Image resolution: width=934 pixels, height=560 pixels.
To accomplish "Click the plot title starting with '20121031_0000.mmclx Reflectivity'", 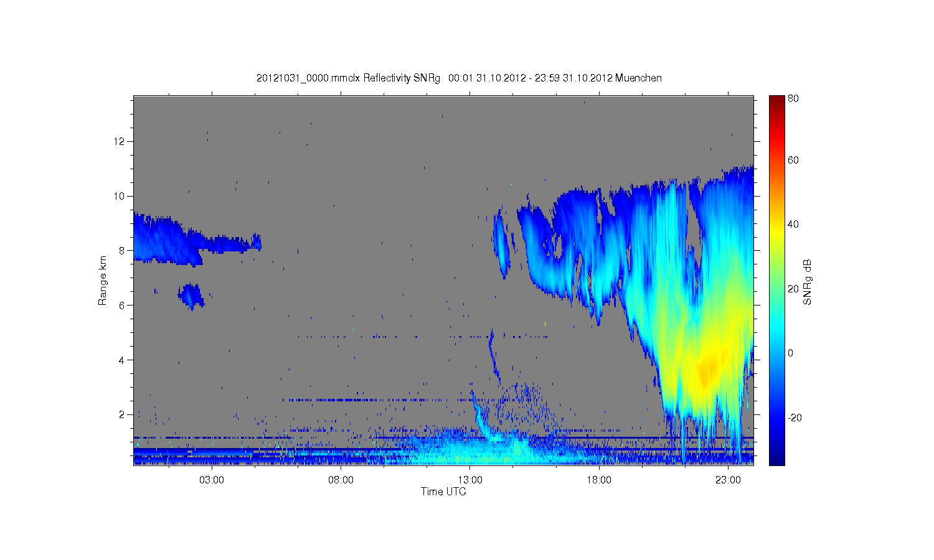I will (x=459, y=78).
